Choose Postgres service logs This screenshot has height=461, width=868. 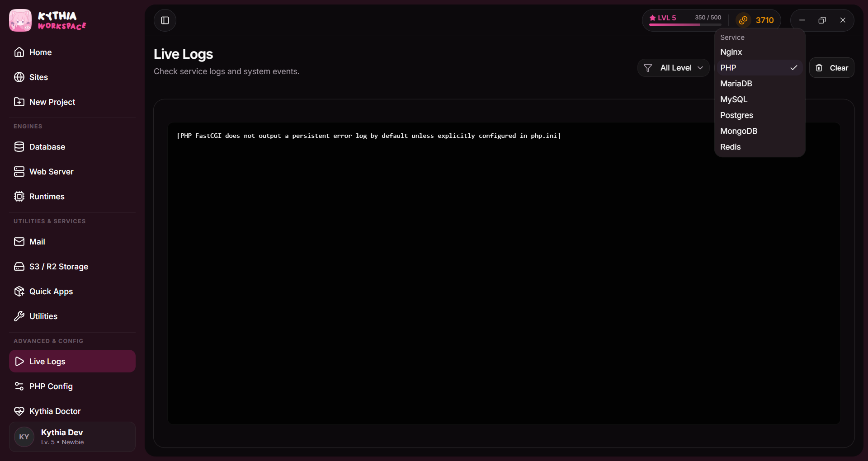point(759,115)
